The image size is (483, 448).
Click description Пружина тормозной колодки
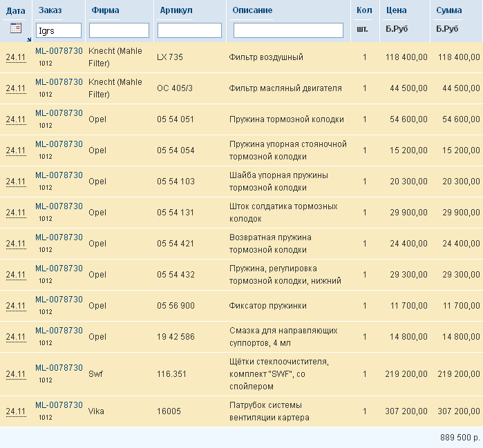[287, 119]
